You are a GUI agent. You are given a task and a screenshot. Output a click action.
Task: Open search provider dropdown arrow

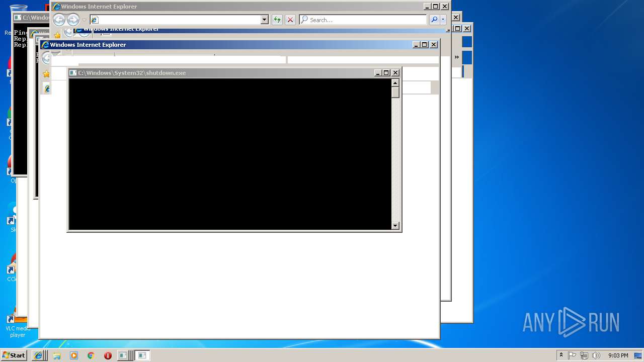click(443, 20)
